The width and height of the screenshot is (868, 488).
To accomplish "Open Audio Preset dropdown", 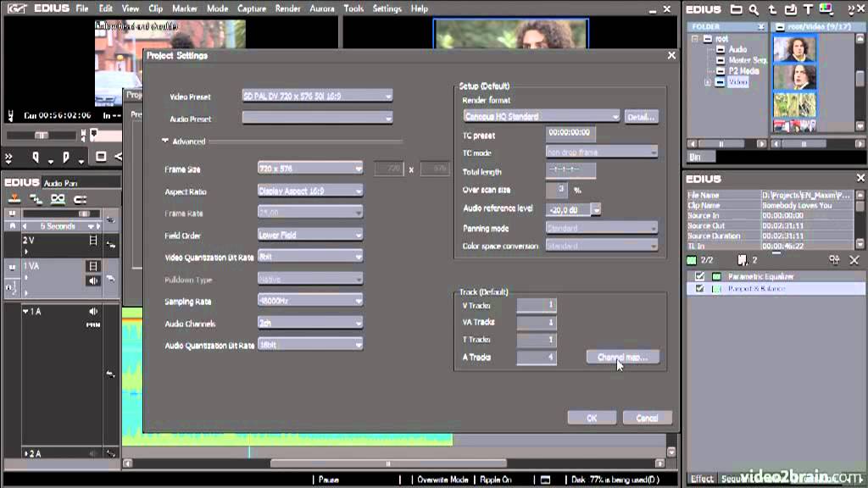I will point(317,118).
